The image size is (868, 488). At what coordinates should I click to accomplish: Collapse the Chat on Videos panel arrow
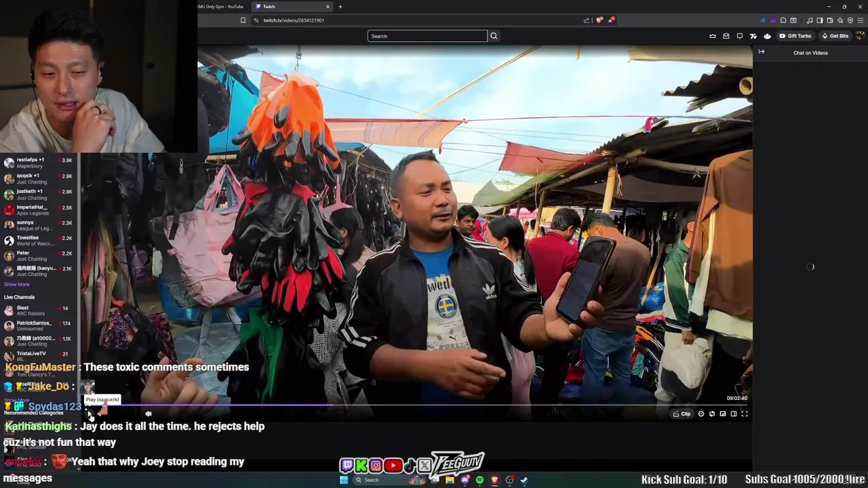click(x=762, y=52)
